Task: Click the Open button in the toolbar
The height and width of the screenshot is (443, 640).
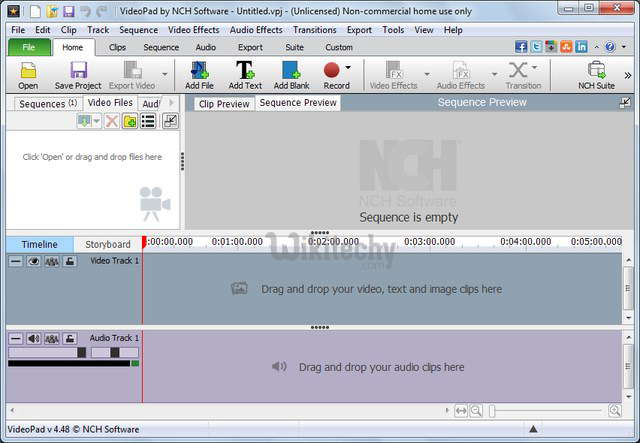Action: [28, 74]
